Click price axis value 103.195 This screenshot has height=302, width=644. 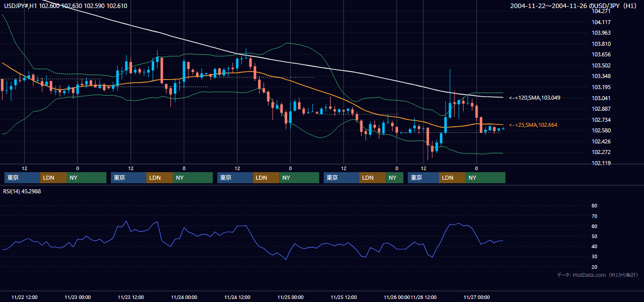click(x=601, y=87)
